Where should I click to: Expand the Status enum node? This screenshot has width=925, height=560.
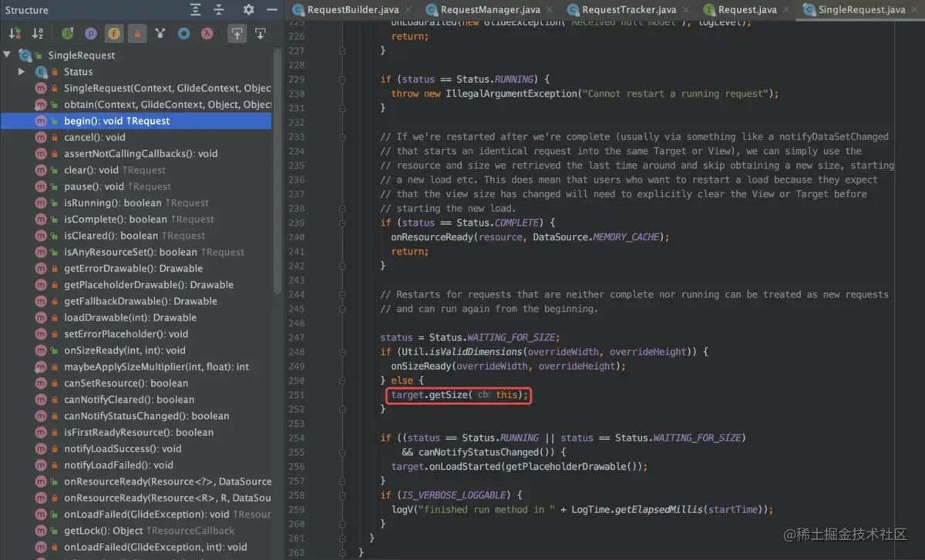pyautogui.click(x=22, y=72)
